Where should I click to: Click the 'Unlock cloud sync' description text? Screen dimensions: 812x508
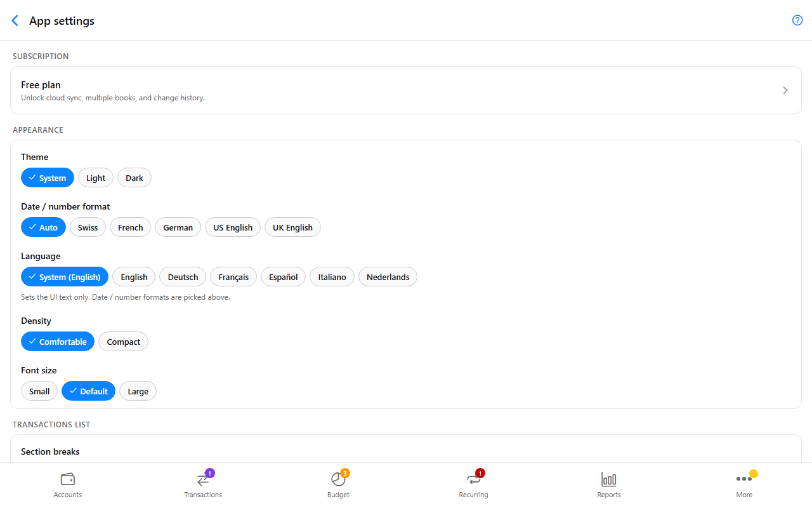click(113, 98)
